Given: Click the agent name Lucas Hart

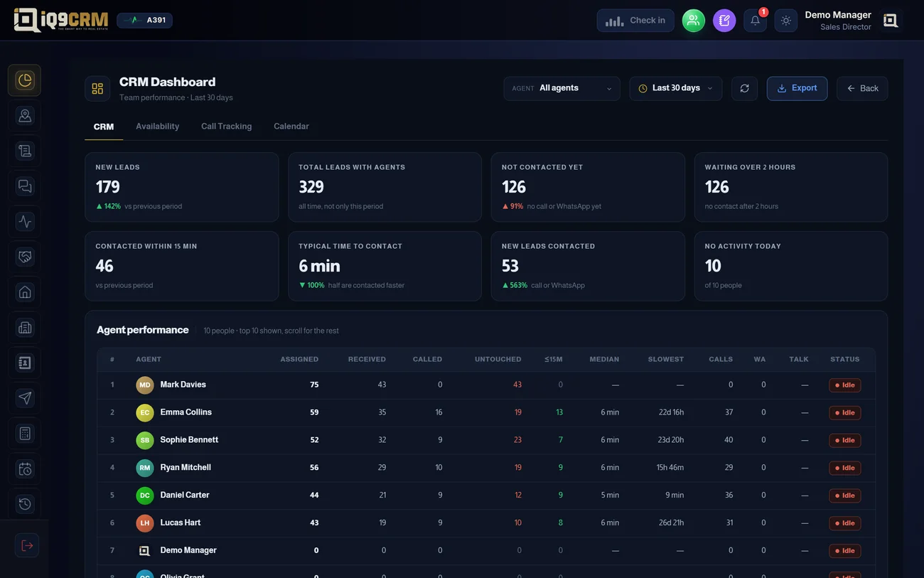Looking at the screenshot, I should 181,523.
